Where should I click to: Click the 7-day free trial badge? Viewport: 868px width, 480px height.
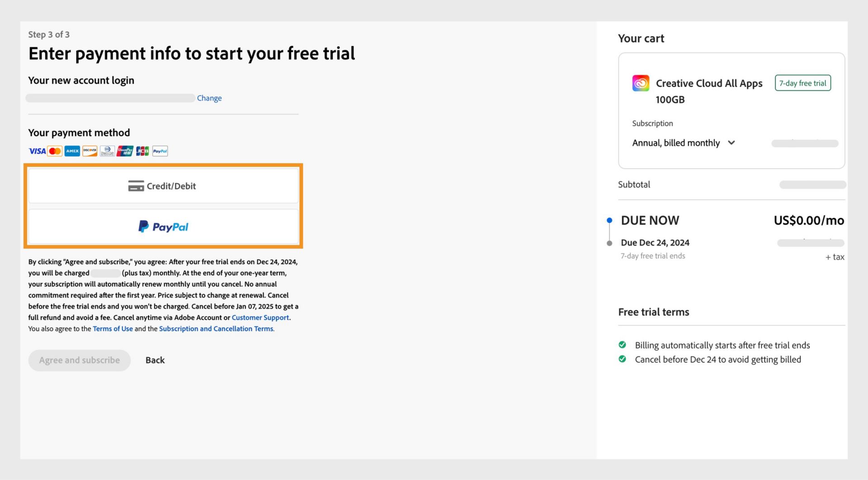pyautogui.click(x=803, y=83)
